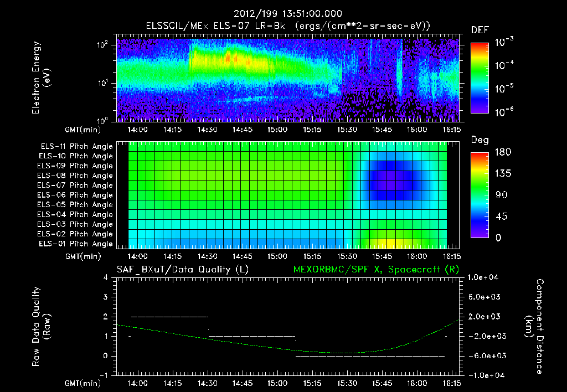567x392 pixels.
Task: Select the ELS-09 Pitch Angle row label
Action: coord(75,166)
